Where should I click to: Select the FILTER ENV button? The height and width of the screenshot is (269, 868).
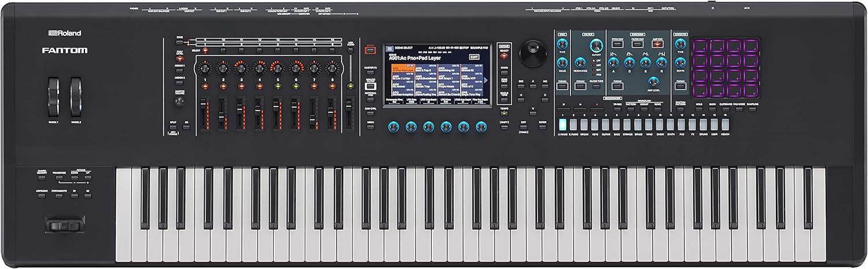click(637, 44)
